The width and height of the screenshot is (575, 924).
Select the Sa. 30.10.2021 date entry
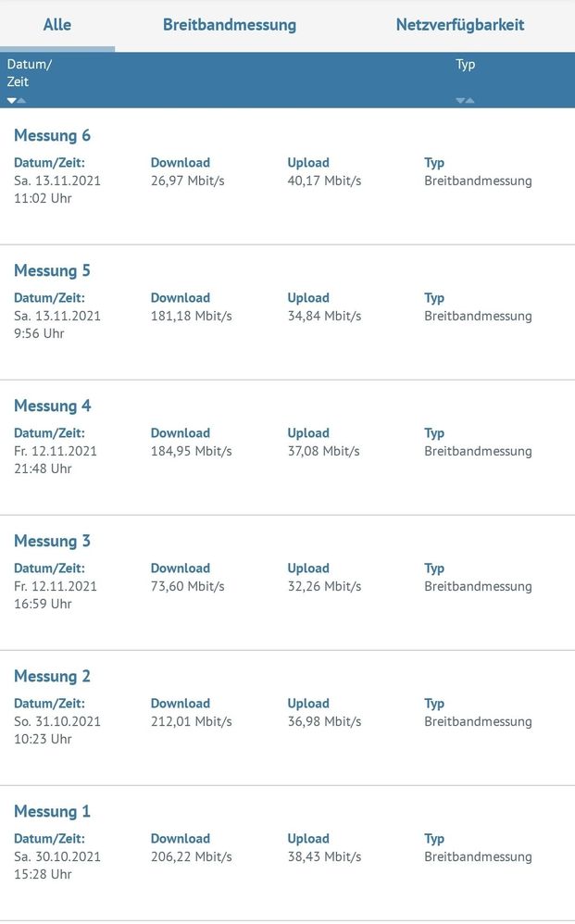(57, 856)
